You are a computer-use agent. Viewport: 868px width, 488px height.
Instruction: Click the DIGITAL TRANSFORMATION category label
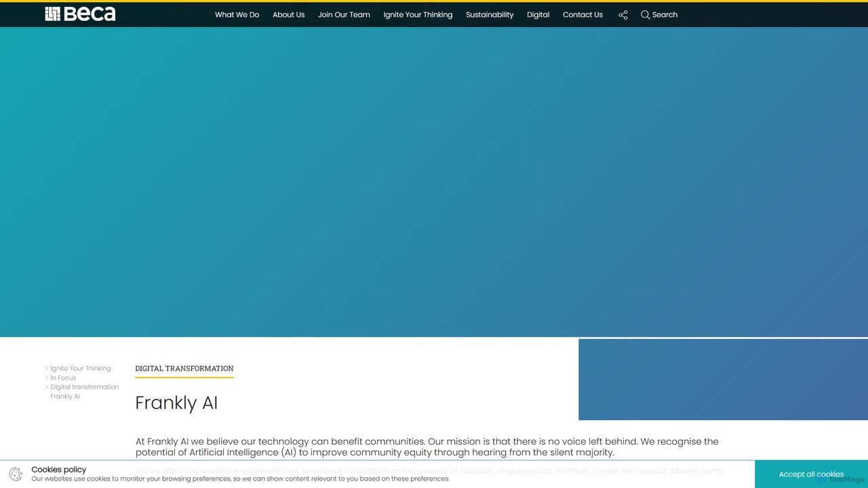coord(184,369)
